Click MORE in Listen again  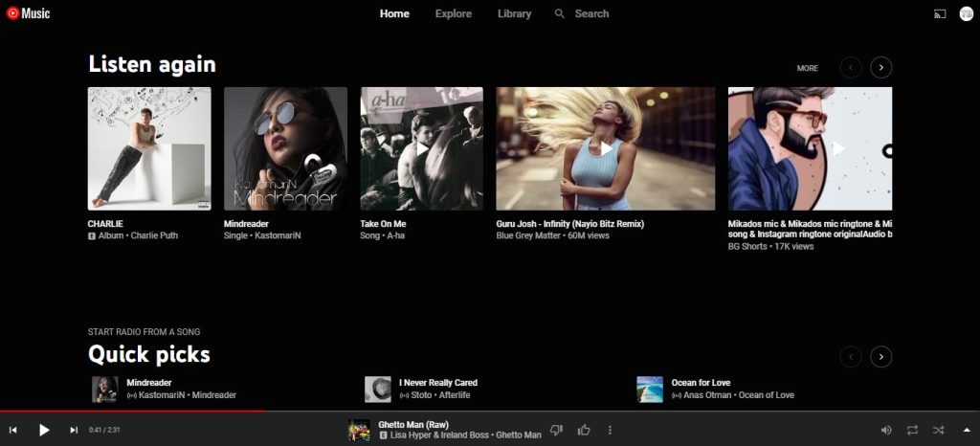808,68
